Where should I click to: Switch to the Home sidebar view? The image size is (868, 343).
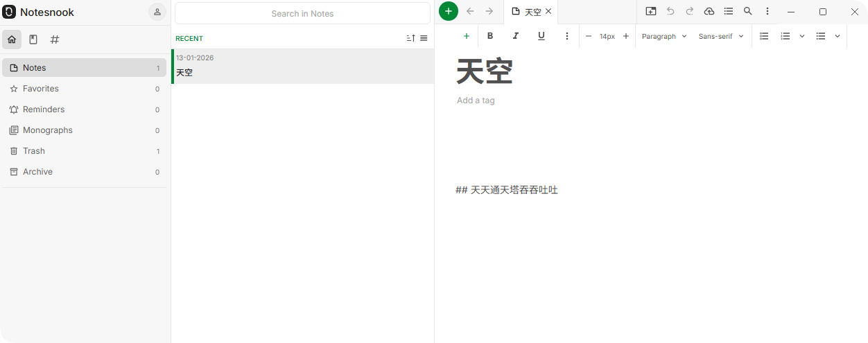(12, 39)
